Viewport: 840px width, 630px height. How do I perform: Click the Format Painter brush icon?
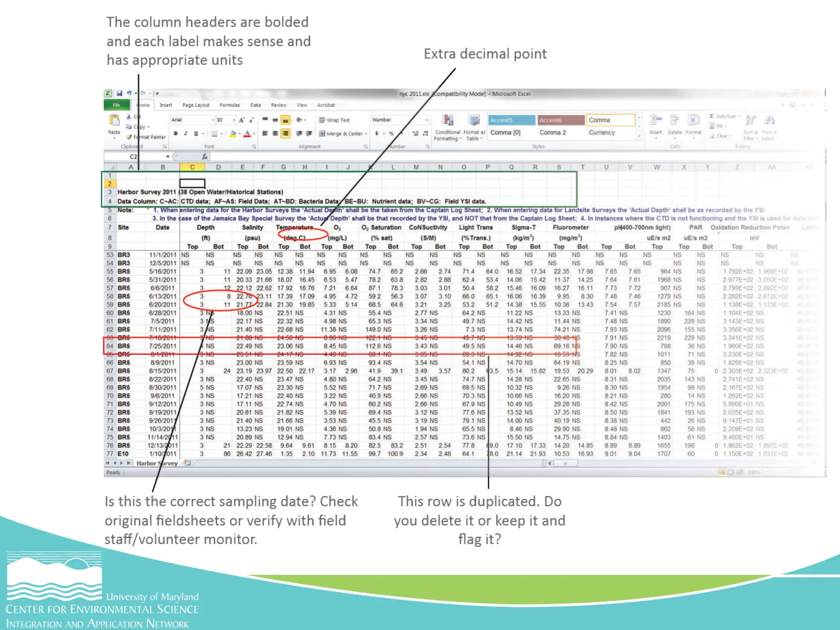click(x=129, y=137)
